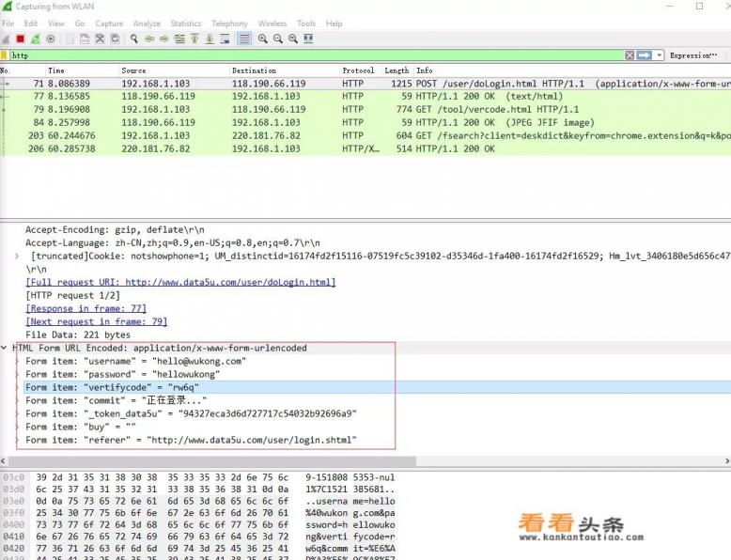The image size is (731, 560).
Task: Toggle auto-scroll during live capture
Action: (226, 39)
